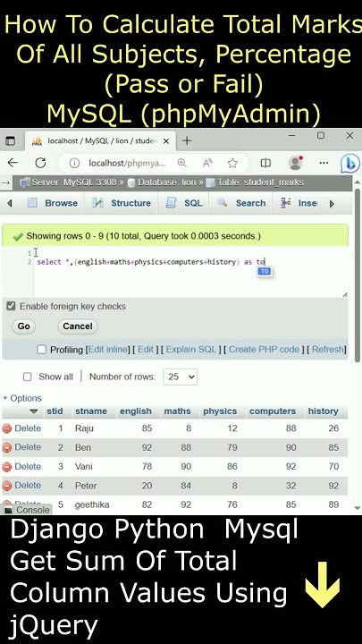Viewport: 362px width, 644px height.
Task: Open the split screen icon
Action: pos(265,163)
